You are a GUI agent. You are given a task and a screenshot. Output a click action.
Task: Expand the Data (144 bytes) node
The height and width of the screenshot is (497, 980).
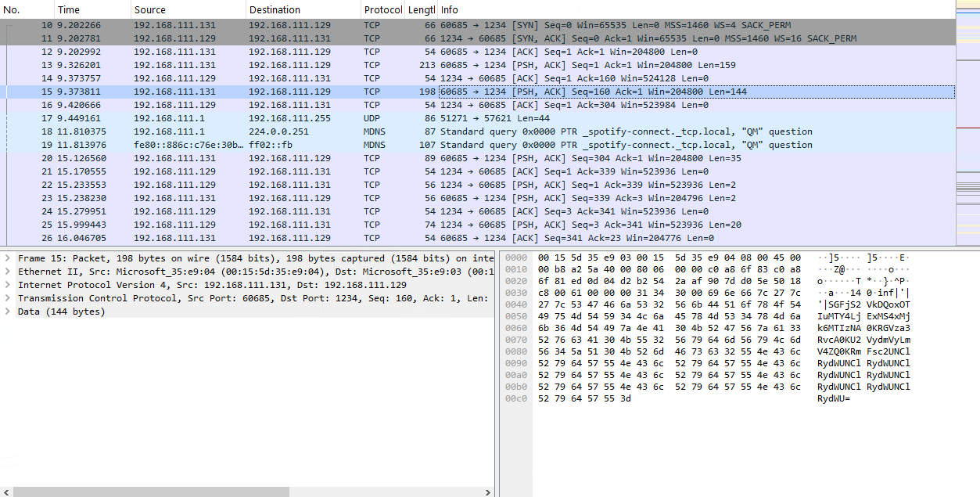pos(7,312)
